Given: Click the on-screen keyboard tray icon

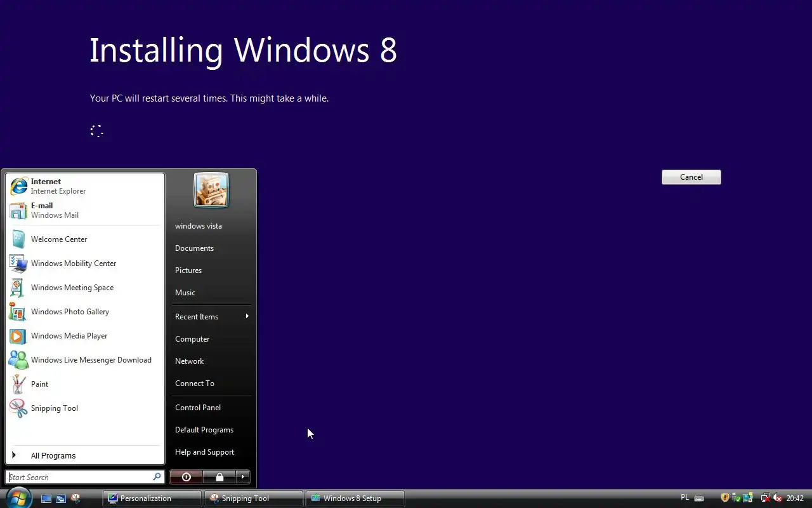Looking at the screenshot, I should (699, 498).
